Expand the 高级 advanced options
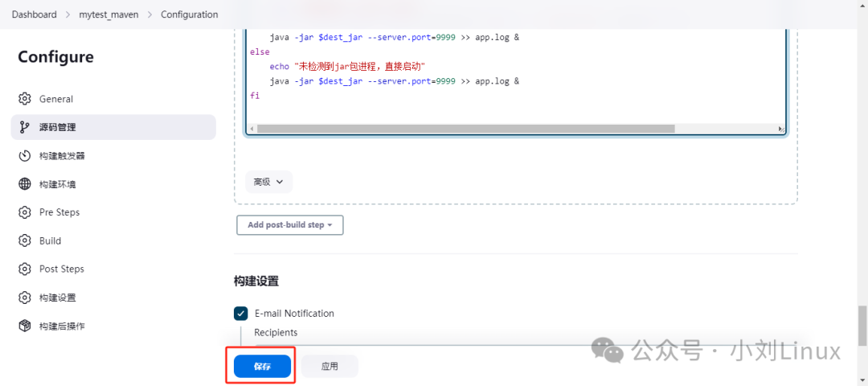Viewport: 868px width, 386px height. pyautogui.click(x=268, y=182)
